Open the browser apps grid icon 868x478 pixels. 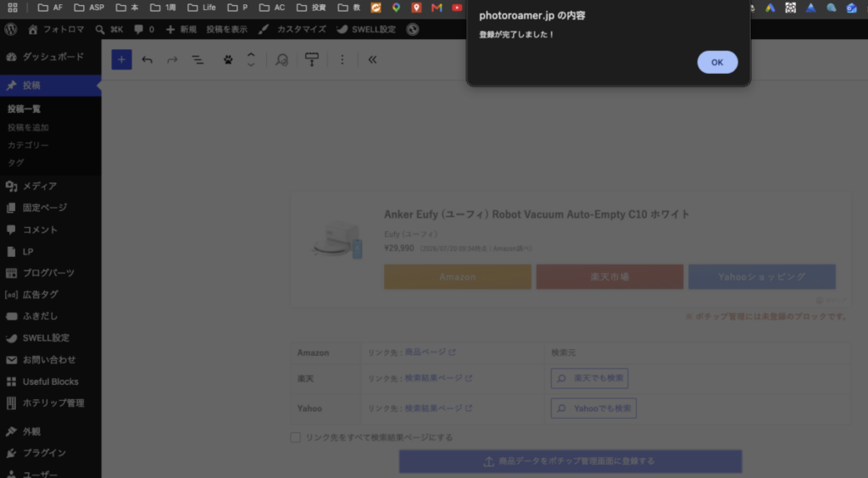pos(12,8)
